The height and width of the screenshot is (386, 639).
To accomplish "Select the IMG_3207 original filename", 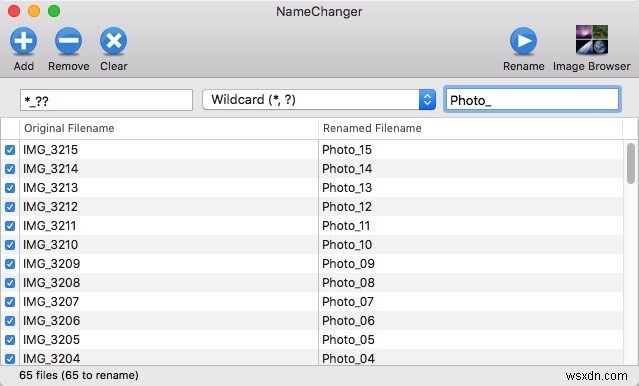I will point(51,302).
